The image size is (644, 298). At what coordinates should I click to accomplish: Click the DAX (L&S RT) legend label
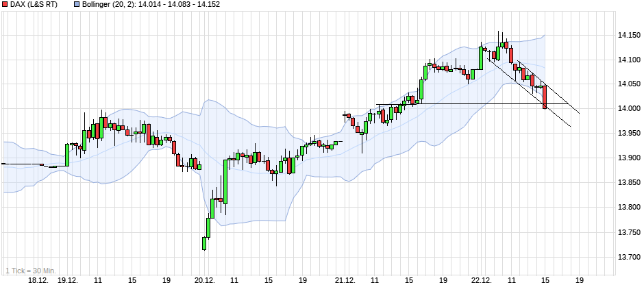pos(34,5)
